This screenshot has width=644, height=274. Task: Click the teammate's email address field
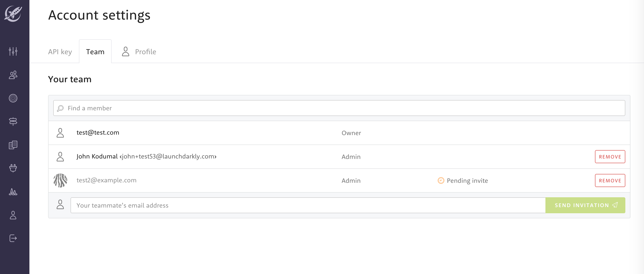point(308,205)
